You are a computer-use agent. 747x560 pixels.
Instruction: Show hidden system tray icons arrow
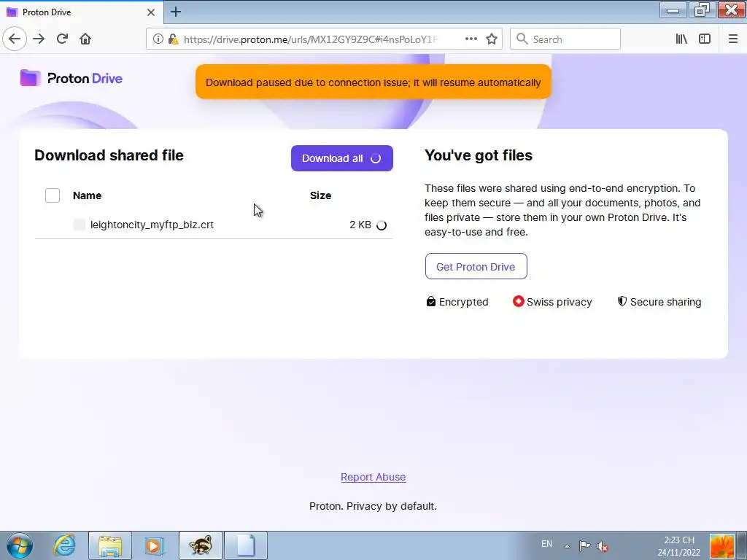(x=567, y=545)
